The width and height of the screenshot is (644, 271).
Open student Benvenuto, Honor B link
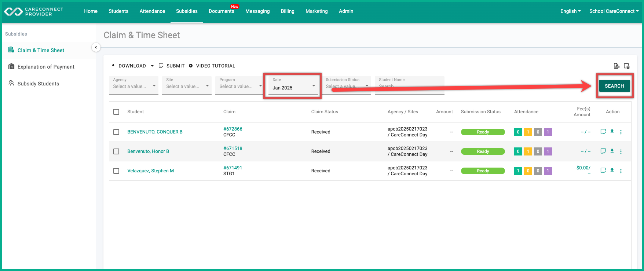tap(148, 151)
